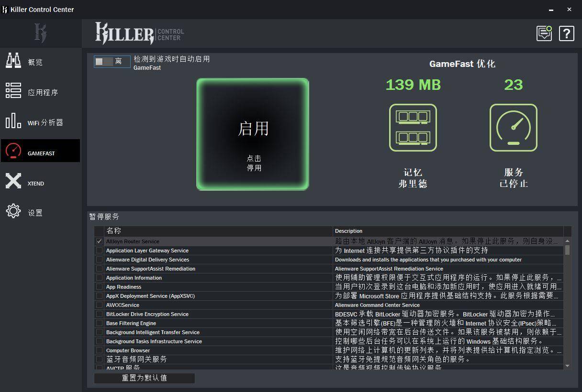Viewport: 582px width, 392px height.
Task: Enable auto GameFast detection toggle
Action: 112,62
